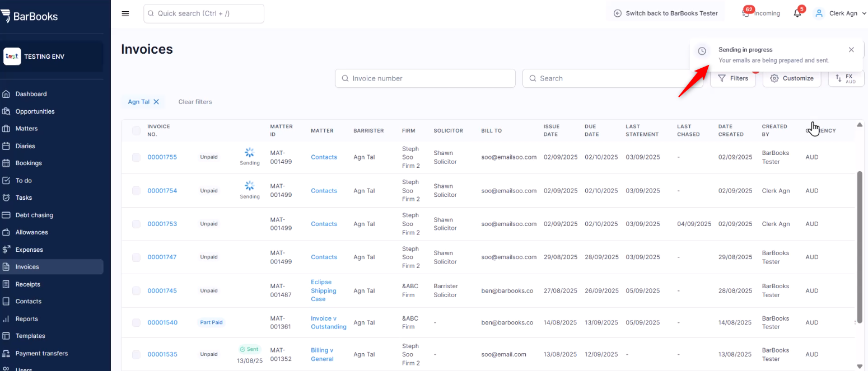Viewport: 868px width, 371px height.
Task: Click the Receipts sidebar icon
Action: [6, 284]
